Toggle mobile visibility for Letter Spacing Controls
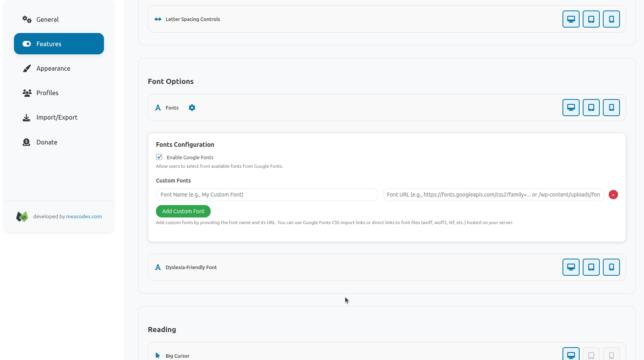644x360 pixels. 611,19
